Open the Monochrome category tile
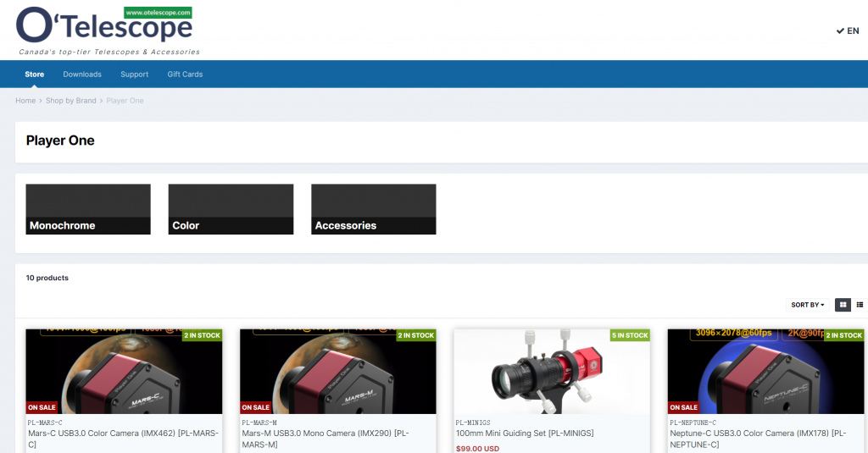The image size is (868, 453). (x=88, y=209)
